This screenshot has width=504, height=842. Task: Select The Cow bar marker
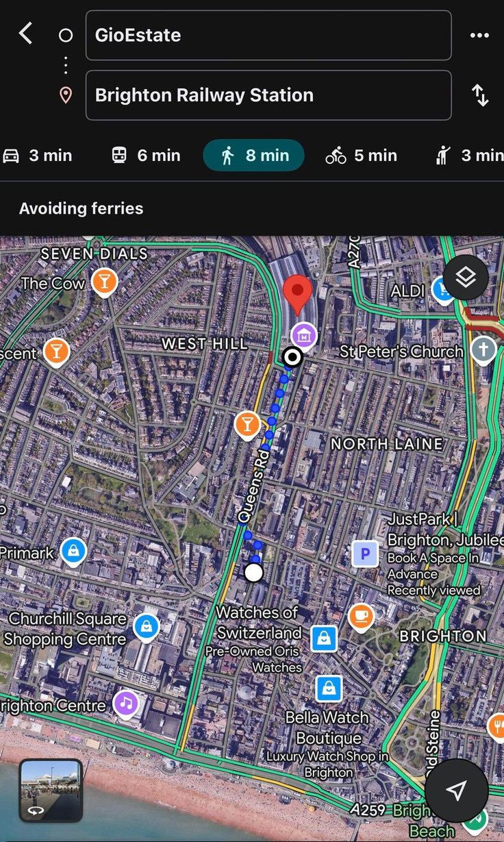click(104, 280)
